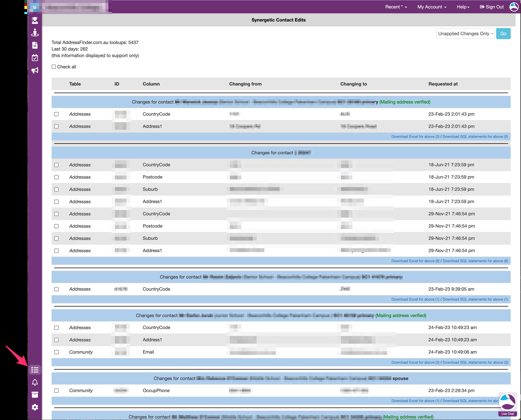Click Sign Out in top bar
521x420 pixels.
492,7
